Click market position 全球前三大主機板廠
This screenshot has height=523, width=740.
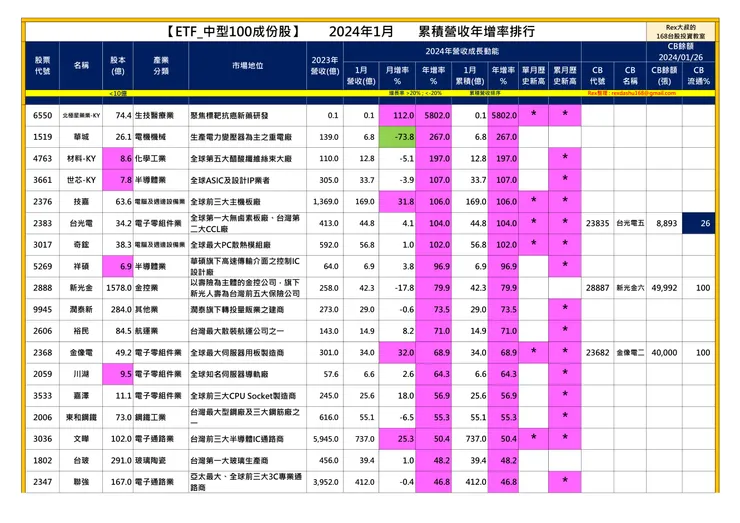pos(225,202)
